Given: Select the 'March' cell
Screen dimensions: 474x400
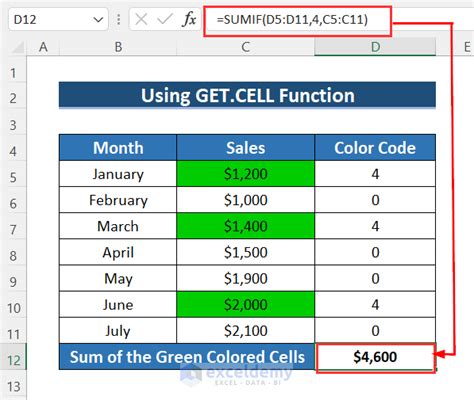Looking at the screenshot, I should (x=118, y=226).
